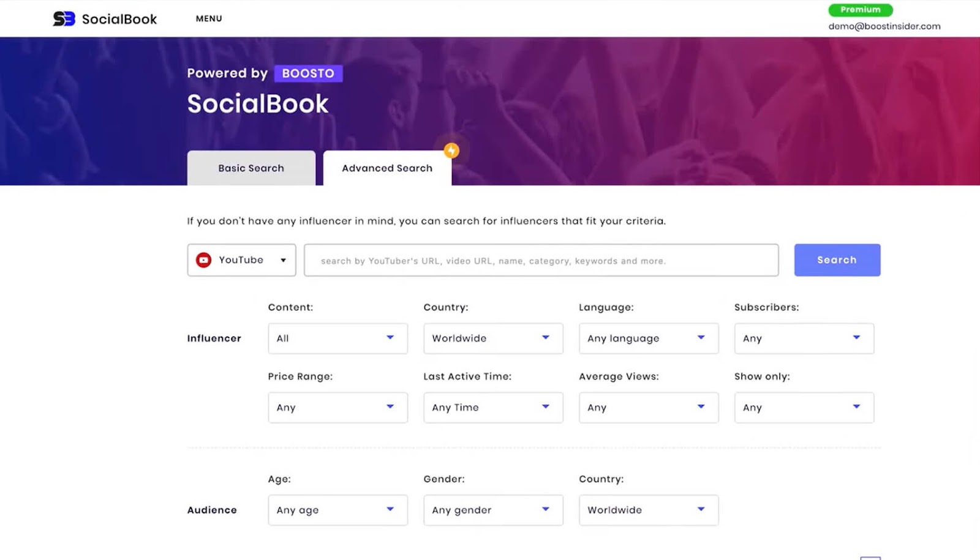
Task: Focus the YouTuber search input field
Action: tap(541, 260)
